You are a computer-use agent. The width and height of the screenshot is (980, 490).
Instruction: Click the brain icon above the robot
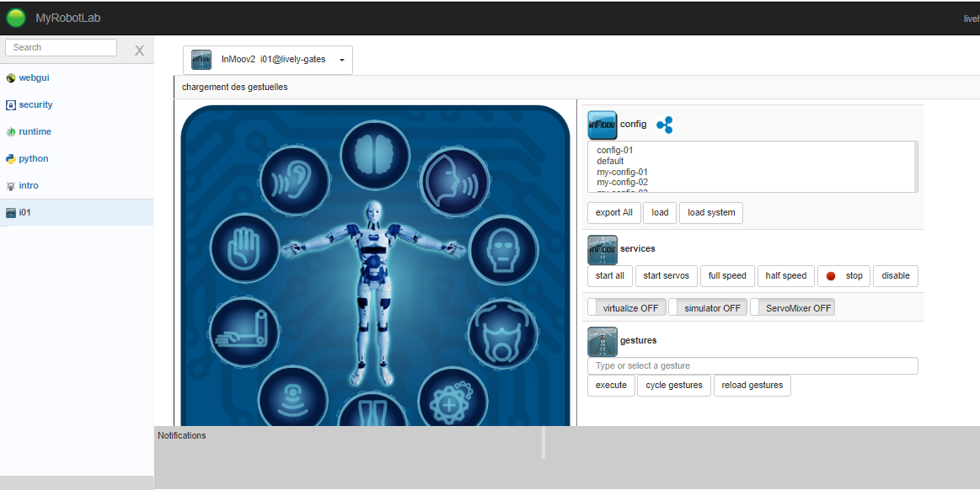[375, 156]
